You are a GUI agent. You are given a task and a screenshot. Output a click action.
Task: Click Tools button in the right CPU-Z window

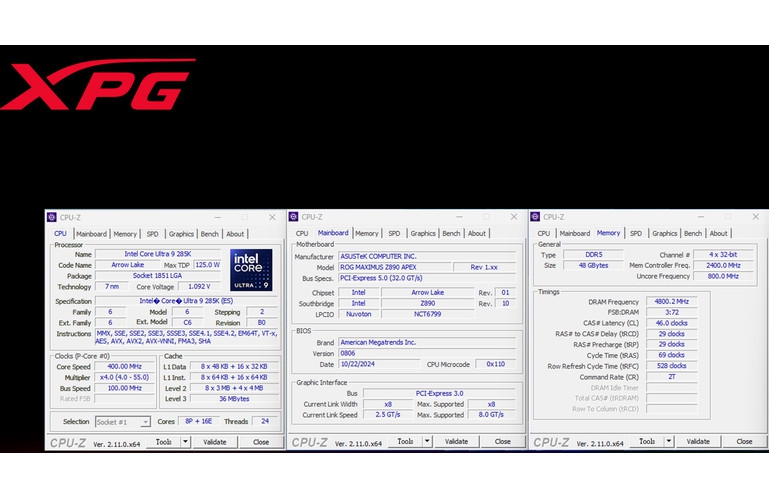647,442
